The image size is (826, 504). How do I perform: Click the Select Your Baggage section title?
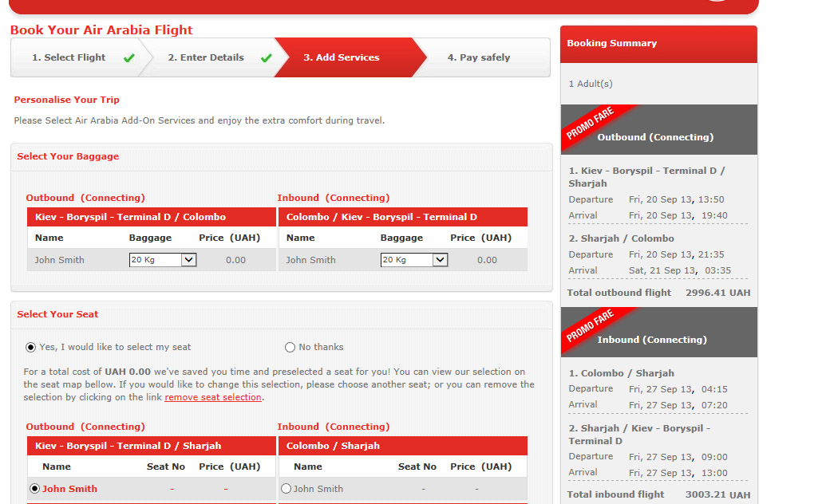[68, 156]
